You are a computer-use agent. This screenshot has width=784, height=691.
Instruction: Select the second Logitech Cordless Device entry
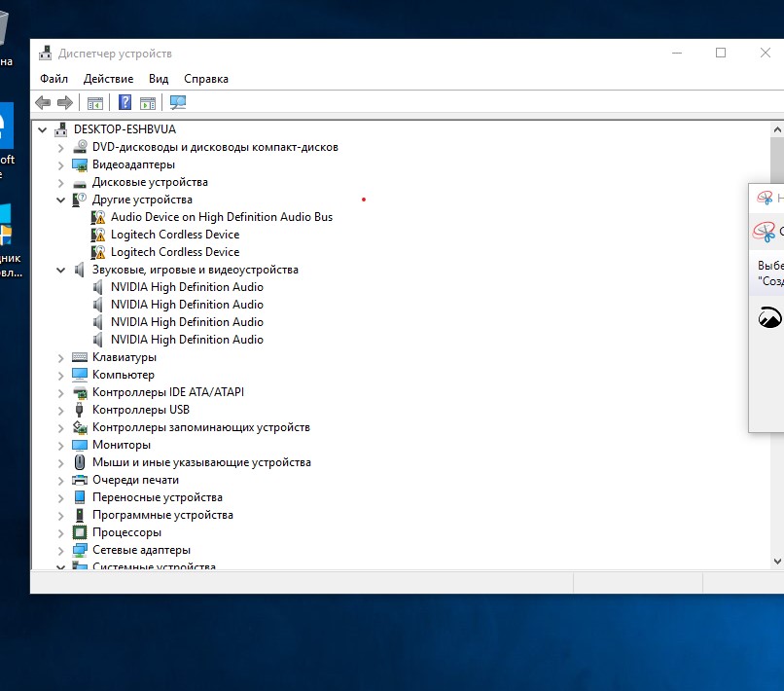pyautogui.click(x=175, y=252)
